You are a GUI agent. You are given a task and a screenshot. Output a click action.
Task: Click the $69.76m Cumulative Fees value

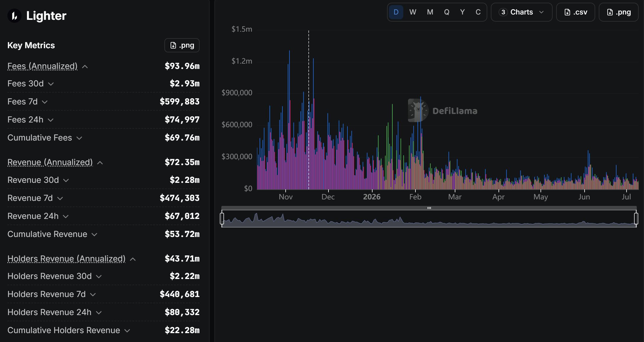tap(182, 138)
